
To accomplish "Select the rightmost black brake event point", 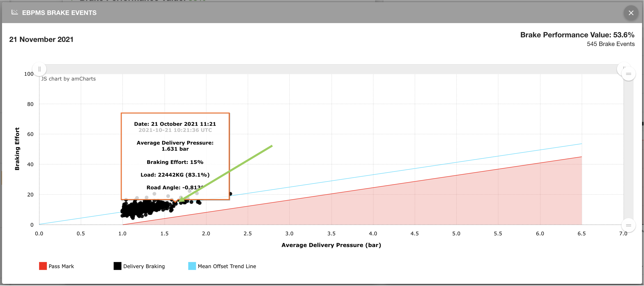I will [230, 194].
